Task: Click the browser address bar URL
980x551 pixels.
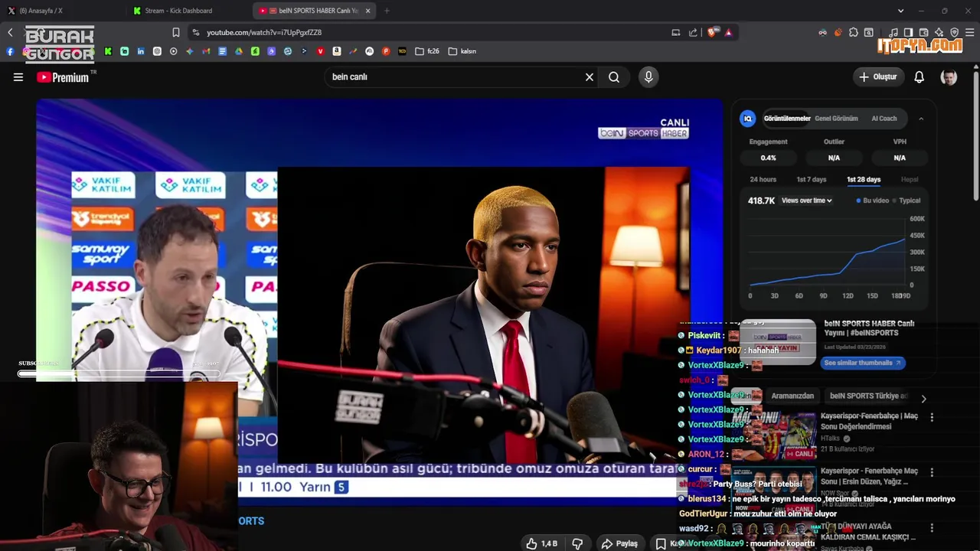Action: [x=264, y=32]
